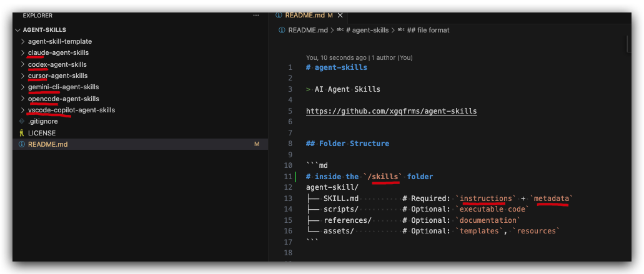Click the .gitignore file icon
Viewport: 644px width, 274px height.
(x=22, y=122)
